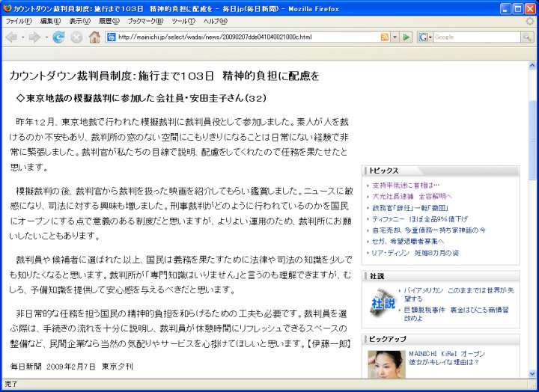Viewport: 539px width, 392px height.
Task: Click the Forward navigation arrow
Action: (x=34, y=37)
